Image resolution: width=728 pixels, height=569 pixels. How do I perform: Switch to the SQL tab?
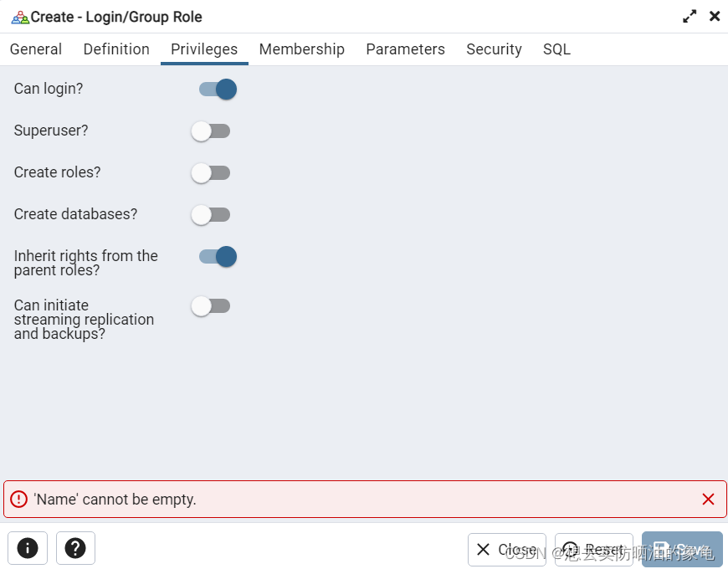point(556,49)
